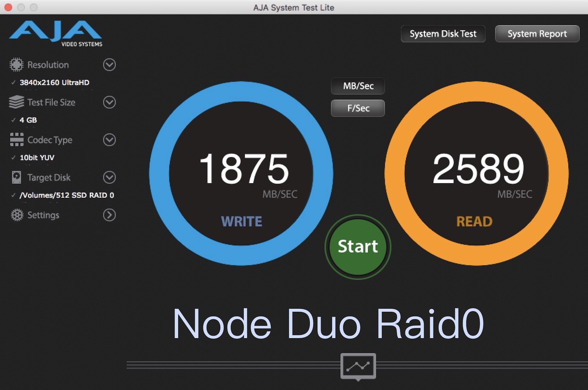The height and width of the screenshot is (390, 588).
Task: Switch units to MB/Sec
Action: [358, 86]
